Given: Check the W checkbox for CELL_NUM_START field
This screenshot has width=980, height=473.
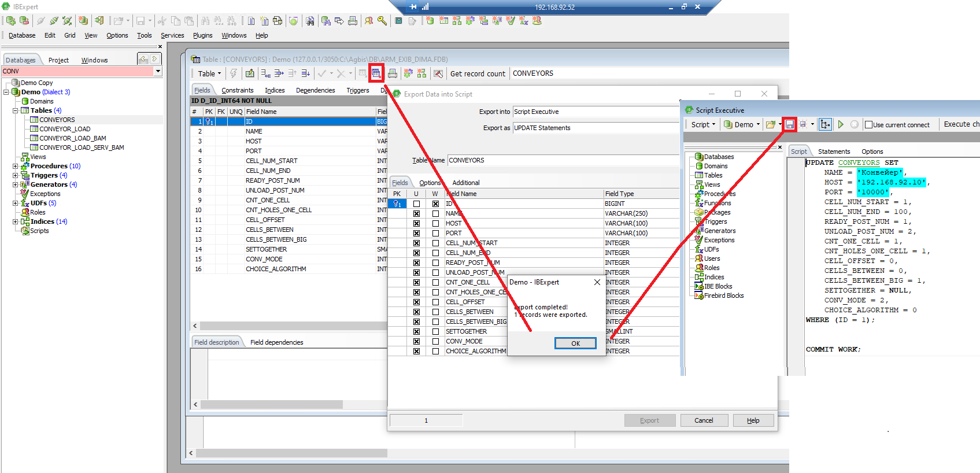Looking at the screenshot, I should (x=435, y=243).
